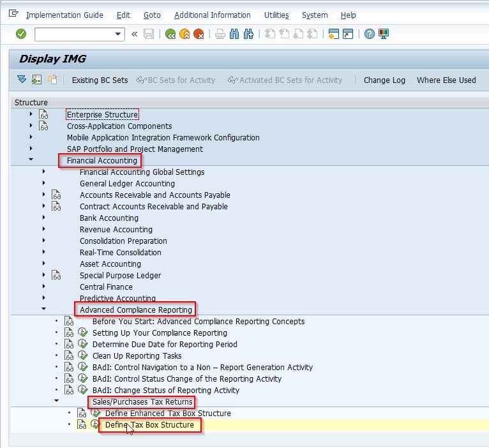The image size is (489, 448).
Task: Click the Find Next binoculars icon
Action: (x=248, y=34)
